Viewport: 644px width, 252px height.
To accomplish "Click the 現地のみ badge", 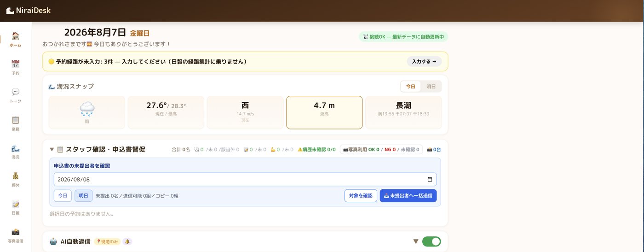I will click(107, 241).
